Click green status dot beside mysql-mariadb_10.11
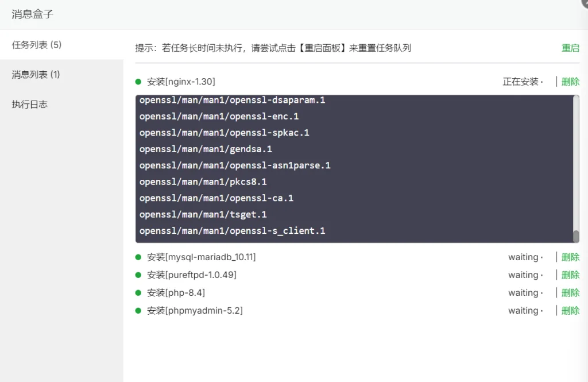 138,257
